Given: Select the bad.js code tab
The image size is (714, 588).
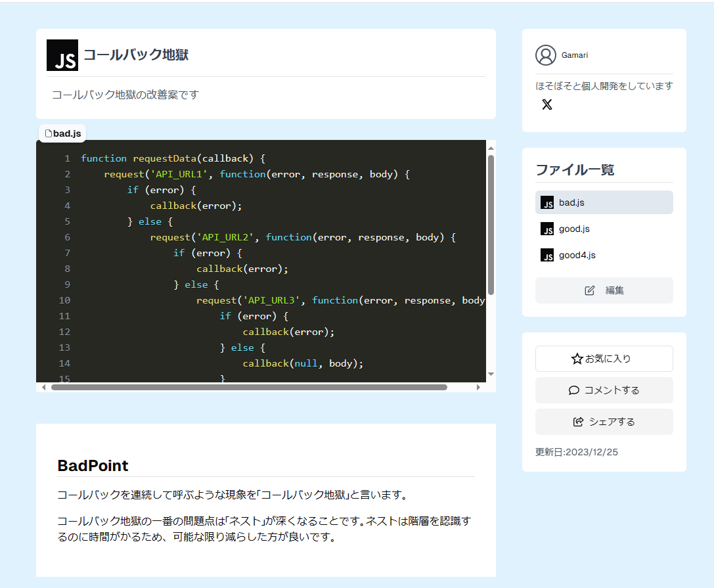Looking at the screenshot, I should pyautogui.click(x=63, y=133).
